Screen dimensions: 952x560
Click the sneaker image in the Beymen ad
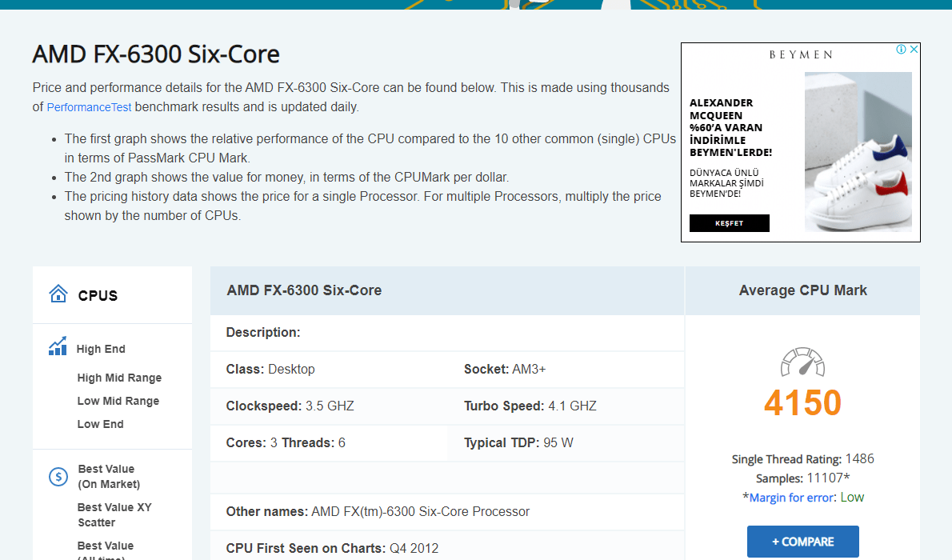pos(858,152)
